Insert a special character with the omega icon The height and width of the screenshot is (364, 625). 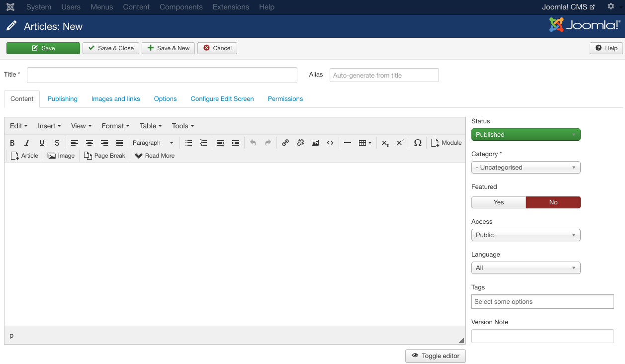coord(418,143)
